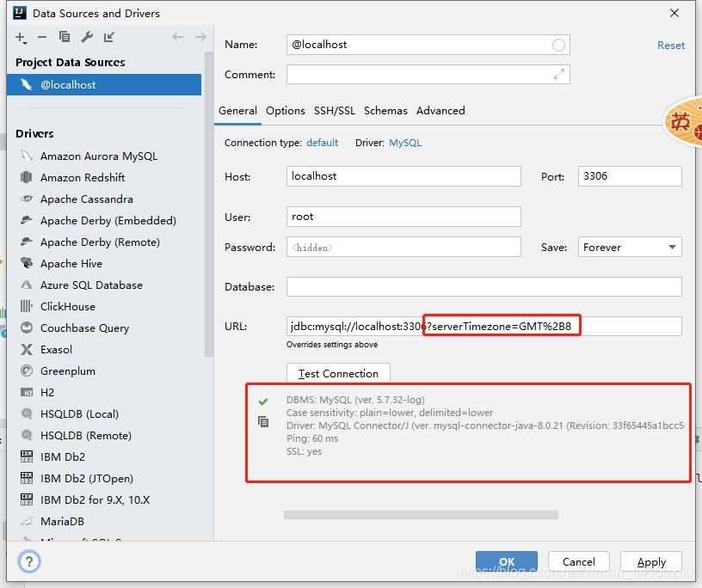Confirm with the OK button
The image size is (702, 588).
pyautogui.click(x=507, y=561)
